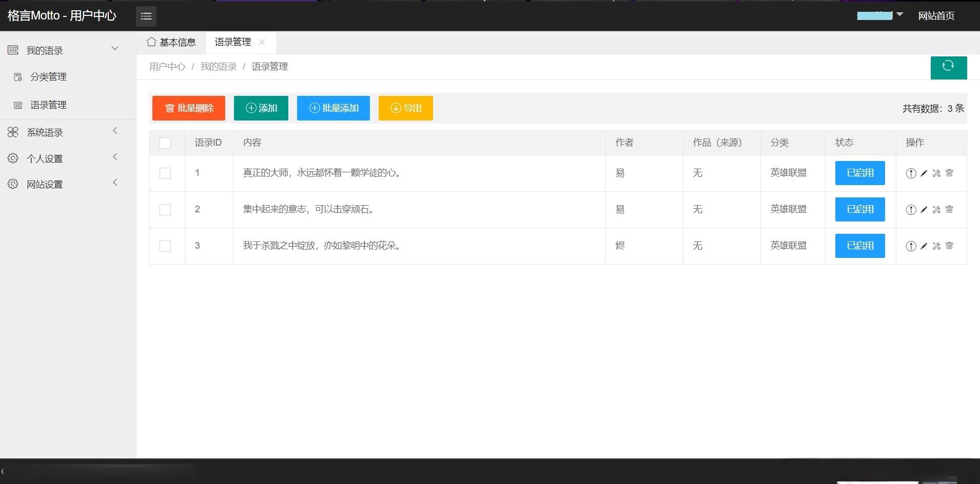
Task: Go to 网站首页 link
Action: [x=936, y=16]
